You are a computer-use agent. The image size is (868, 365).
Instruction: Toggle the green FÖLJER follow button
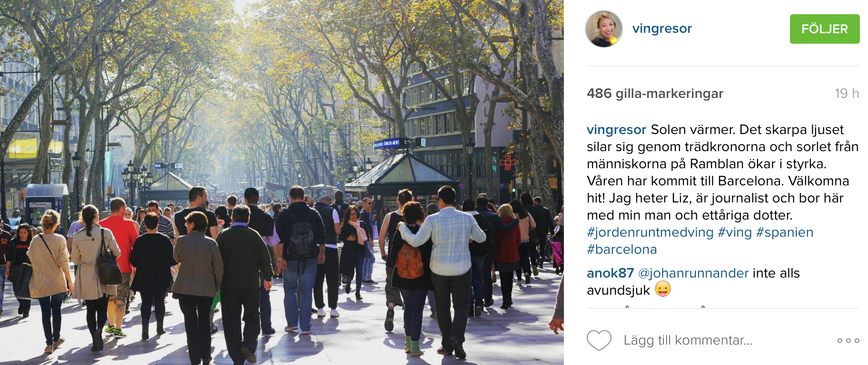(825, 29)
